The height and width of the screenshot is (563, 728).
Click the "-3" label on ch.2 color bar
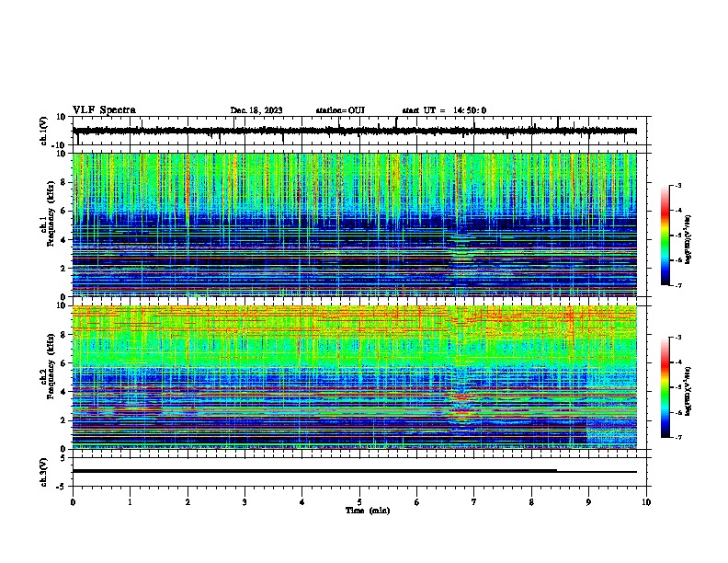tap(677, 338)
